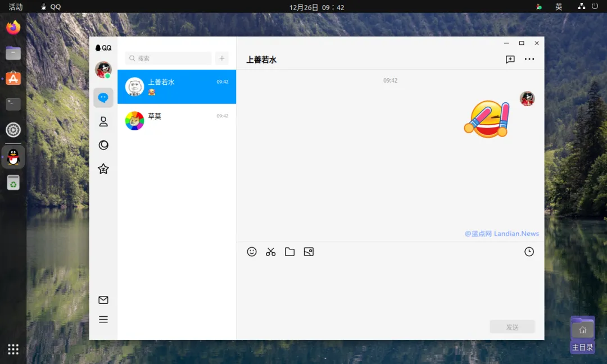The width and height of the screenshot is (607, 364).
Task: Open the send file folder icon
Action: (x=289, y=252)
